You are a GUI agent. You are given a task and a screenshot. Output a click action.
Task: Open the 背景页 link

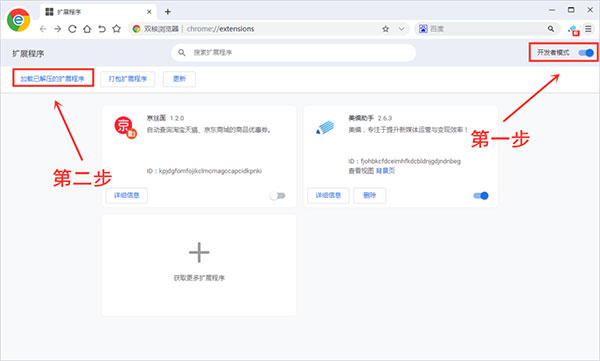tap(385, 171)
